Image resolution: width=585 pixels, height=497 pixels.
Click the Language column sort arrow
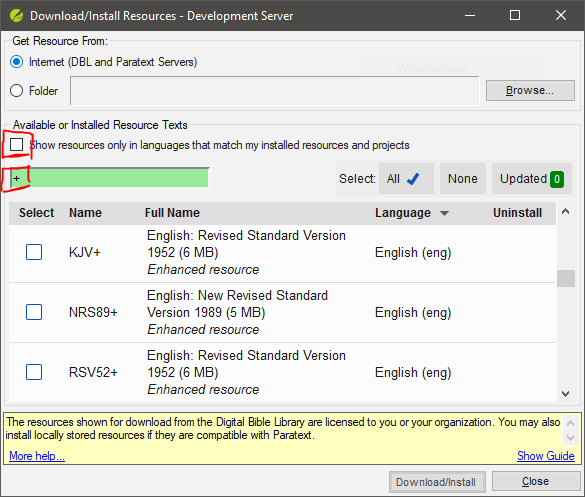444,213
